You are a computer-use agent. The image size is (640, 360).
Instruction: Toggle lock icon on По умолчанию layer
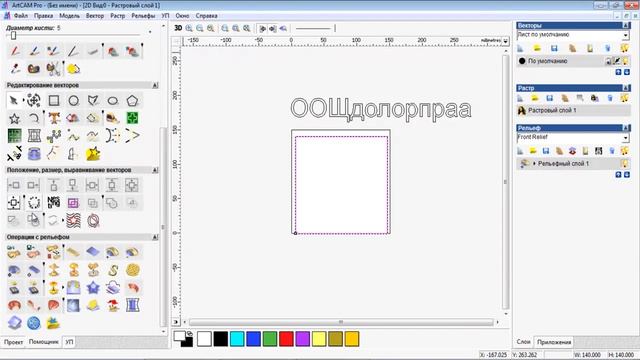tap(608, 61)
